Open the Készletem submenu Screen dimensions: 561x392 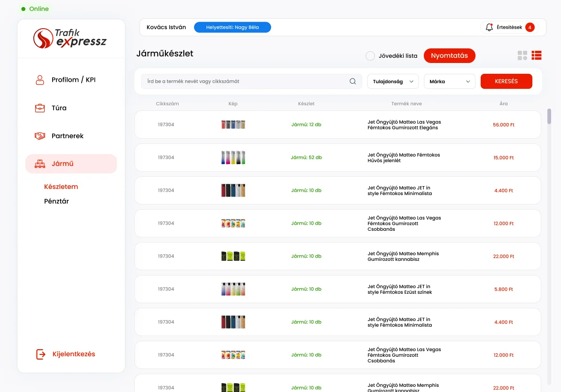[x=61, y=187]
